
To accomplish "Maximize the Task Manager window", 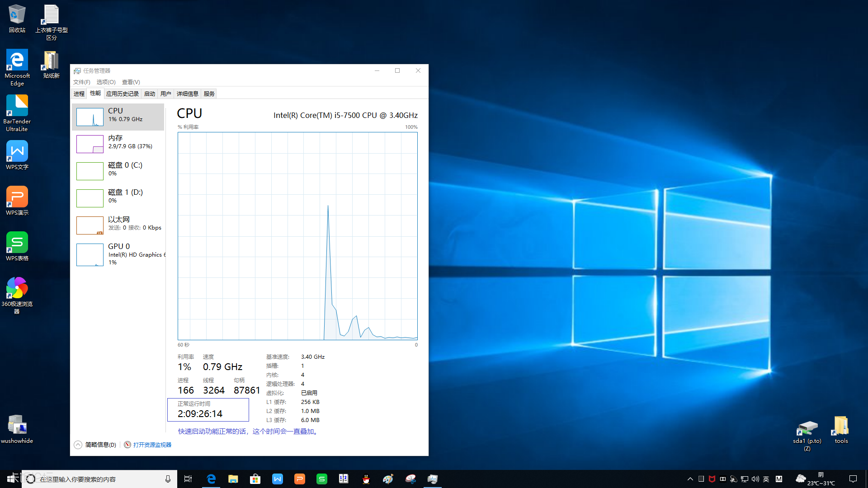I will (397, 70).
